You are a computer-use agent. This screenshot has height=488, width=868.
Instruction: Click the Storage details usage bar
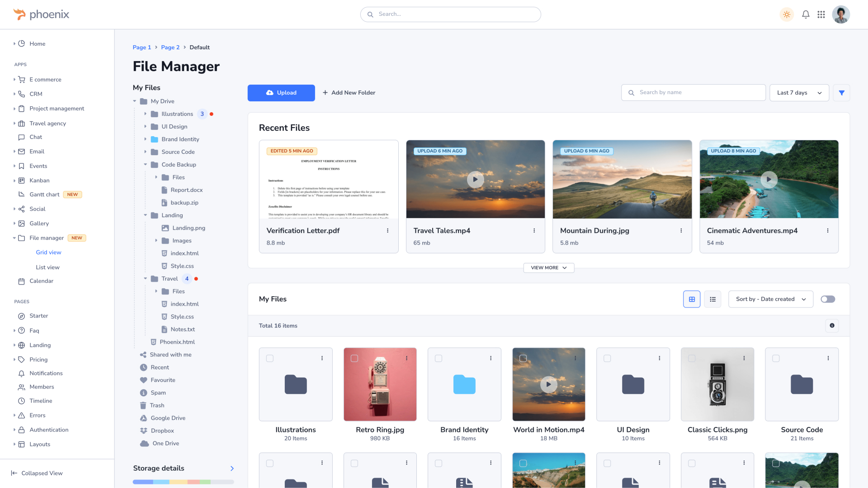click(x=183, y=482)
